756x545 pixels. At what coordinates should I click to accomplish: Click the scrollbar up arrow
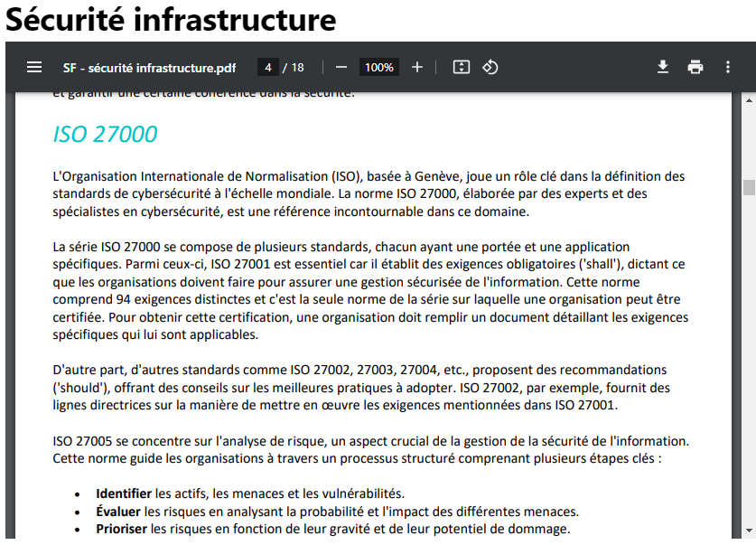pos(748,99)
